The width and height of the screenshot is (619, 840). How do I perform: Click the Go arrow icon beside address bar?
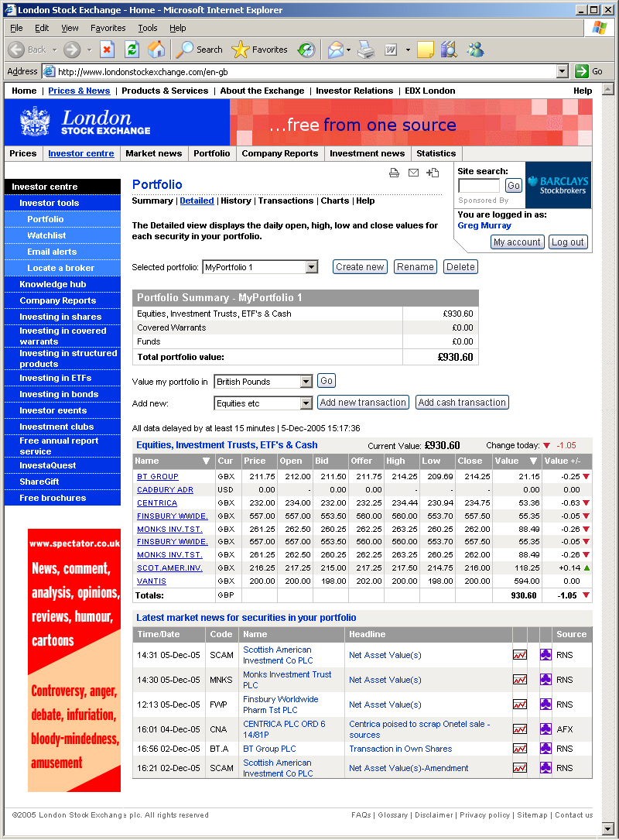coord(582,71)
